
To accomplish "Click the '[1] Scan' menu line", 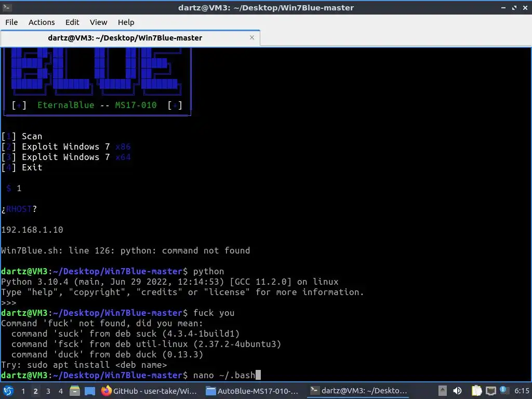I will (x=22, y=137).
